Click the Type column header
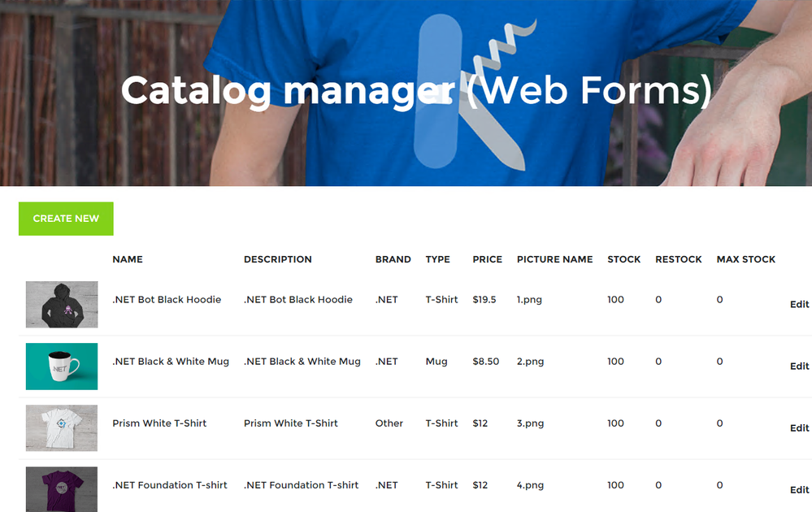 437,259
